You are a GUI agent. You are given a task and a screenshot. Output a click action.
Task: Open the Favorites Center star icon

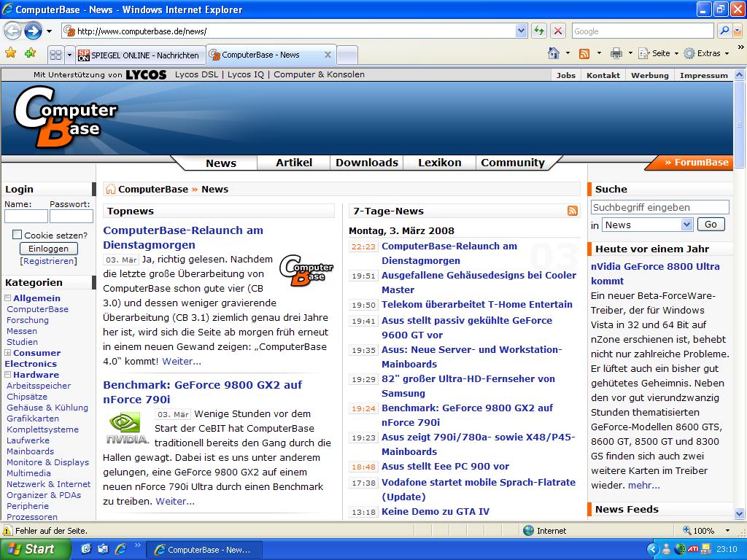click(10, 52)
